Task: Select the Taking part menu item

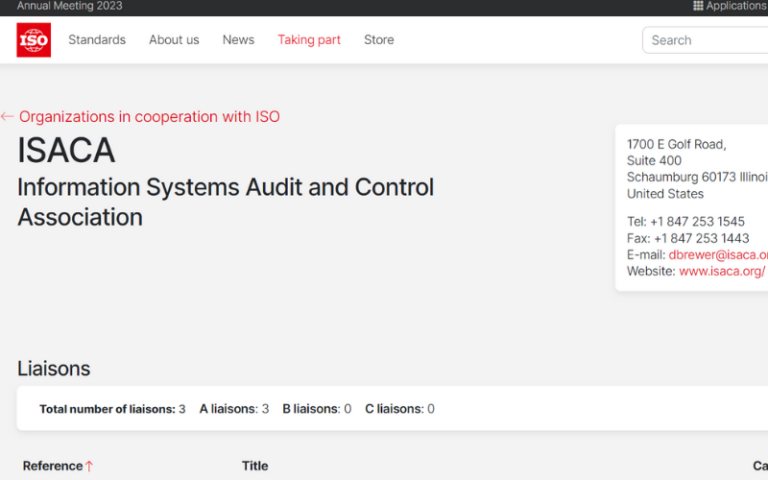Action: click(x=309, y=40)
